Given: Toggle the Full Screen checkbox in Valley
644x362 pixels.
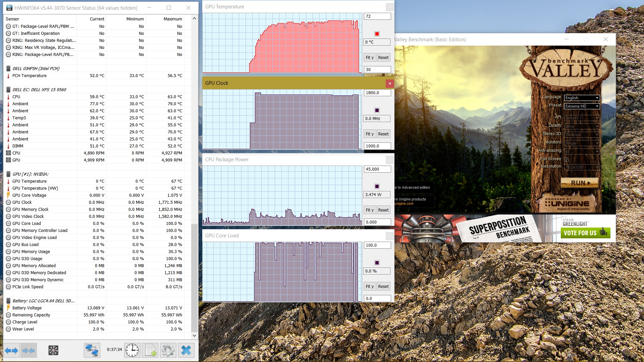Looking at the screenshot, I should tap(567, 160).
